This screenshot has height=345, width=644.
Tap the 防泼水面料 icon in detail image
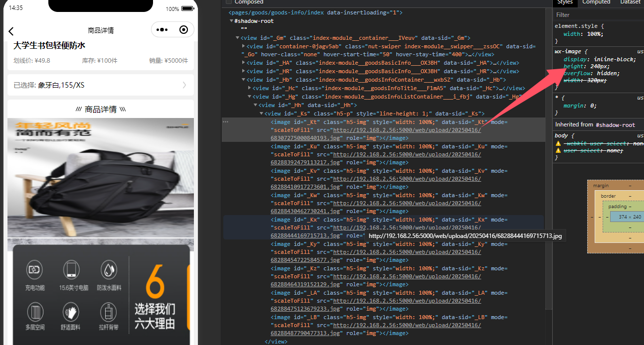[x=109, y=270]
